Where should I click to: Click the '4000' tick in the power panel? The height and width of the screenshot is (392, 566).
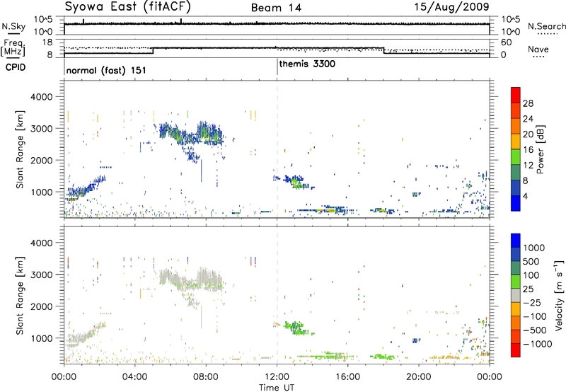42,97
